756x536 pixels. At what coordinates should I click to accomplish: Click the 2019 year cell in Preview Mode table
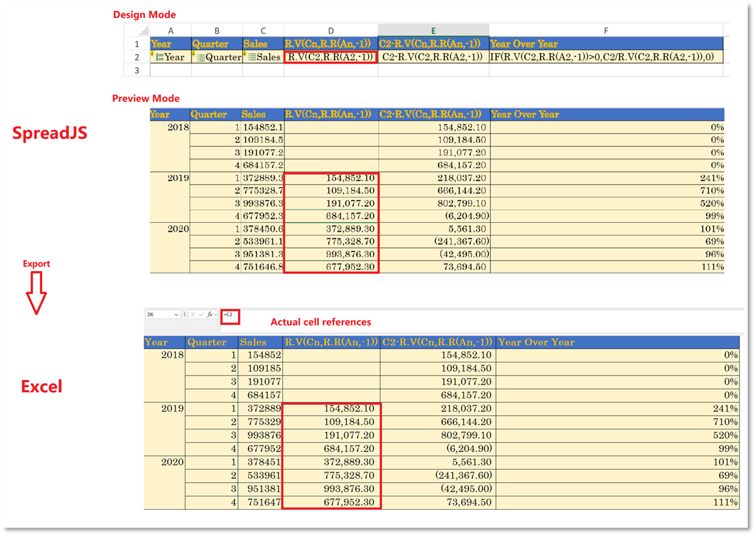pos(170,197)
